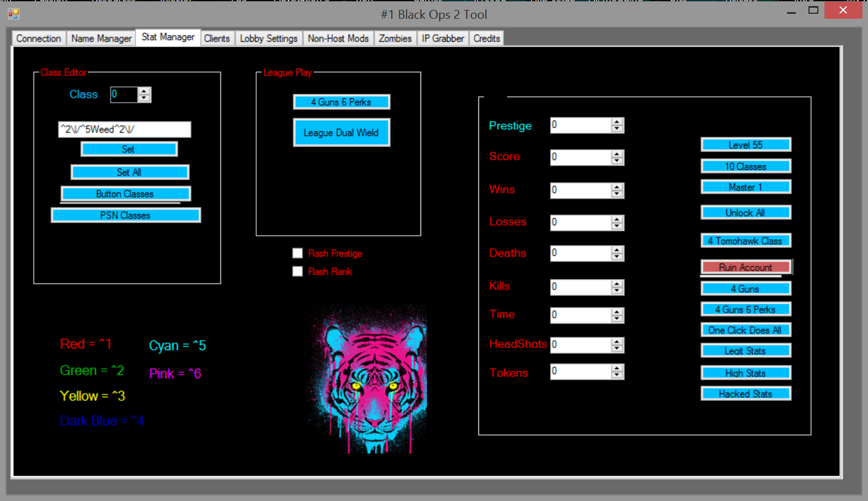The width and height of the screenshot is (868, 501).
Task: Click the 4 Guns button
Action: click(x=746, y=289)
